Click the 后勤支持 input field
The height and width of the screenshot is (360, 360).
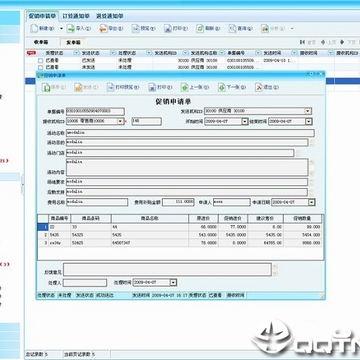click(187, 192)
